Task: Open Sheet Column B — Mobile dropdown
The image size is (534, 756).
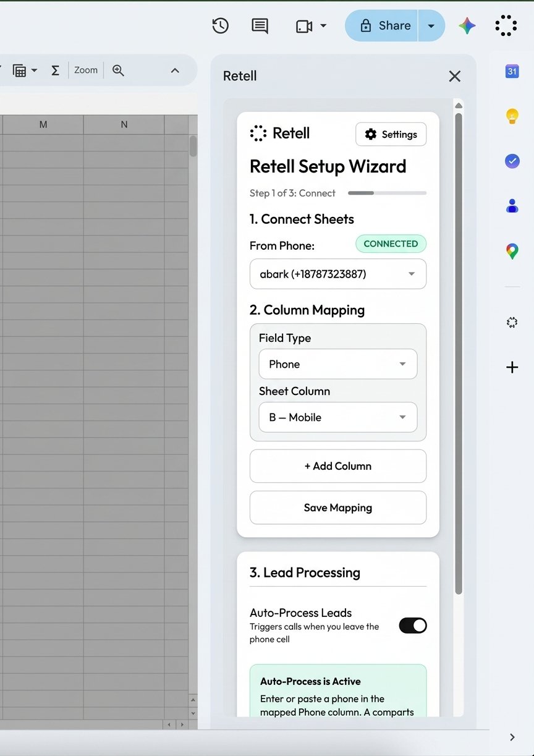Action: coord(338,417)
